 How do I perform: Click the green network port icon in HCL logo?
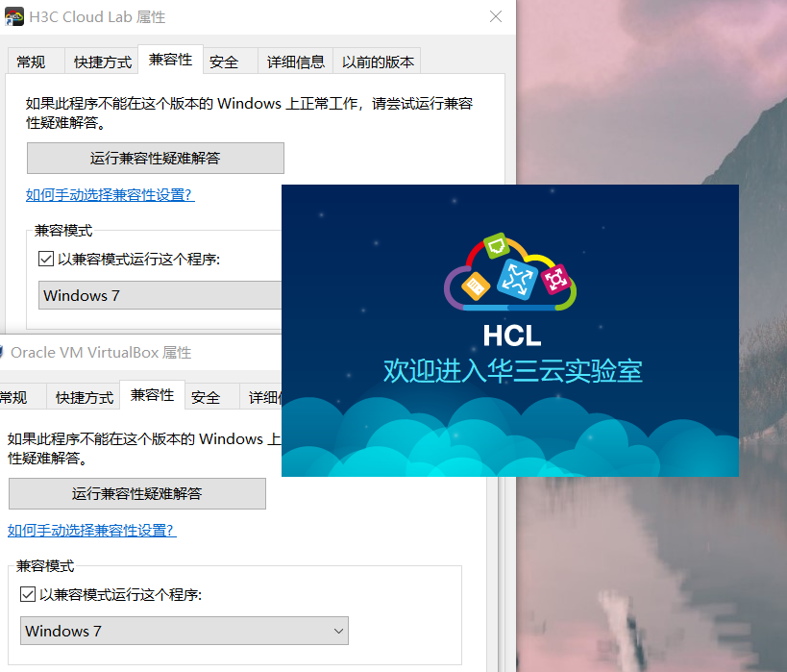(x=497, y=245)
